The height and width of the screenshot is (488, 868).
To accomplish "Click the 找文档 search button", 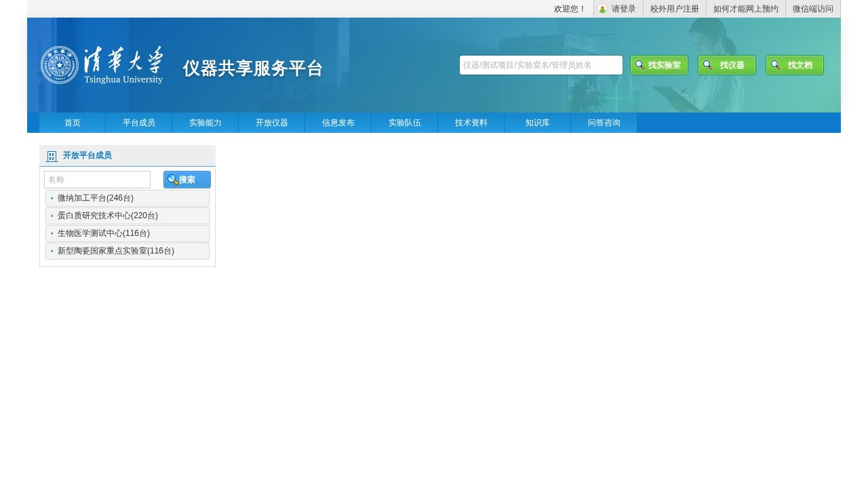I will click(x=795, y=65).
